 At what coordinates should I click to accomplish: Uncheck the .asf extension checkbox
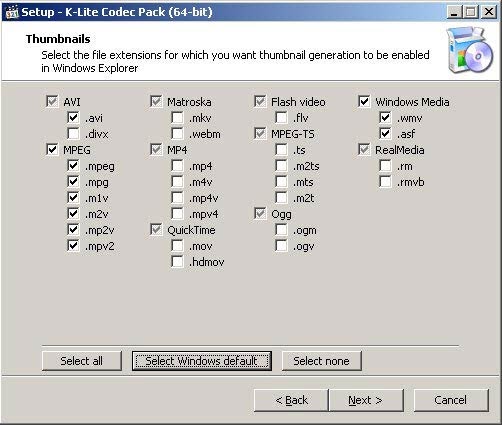coord(385,133)
